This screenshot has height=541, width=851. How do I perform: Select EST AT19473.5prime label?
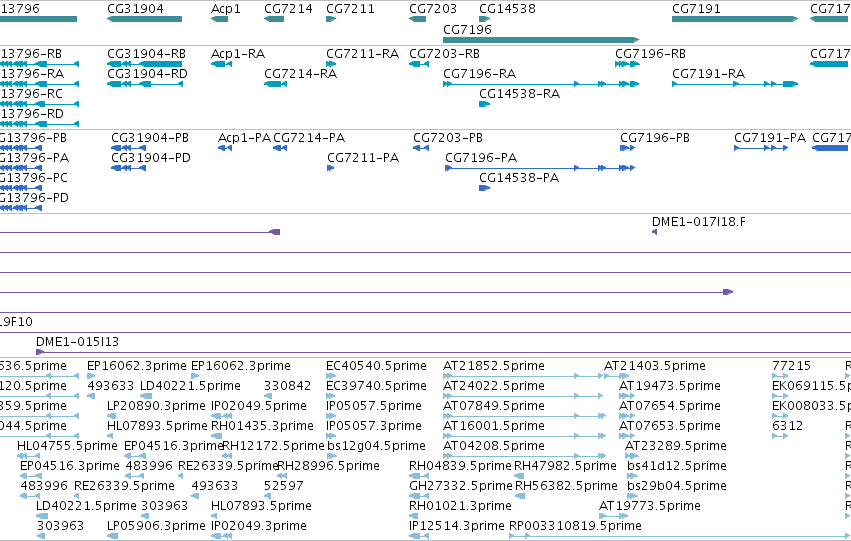pyautogui.click(x=670, y=386)
